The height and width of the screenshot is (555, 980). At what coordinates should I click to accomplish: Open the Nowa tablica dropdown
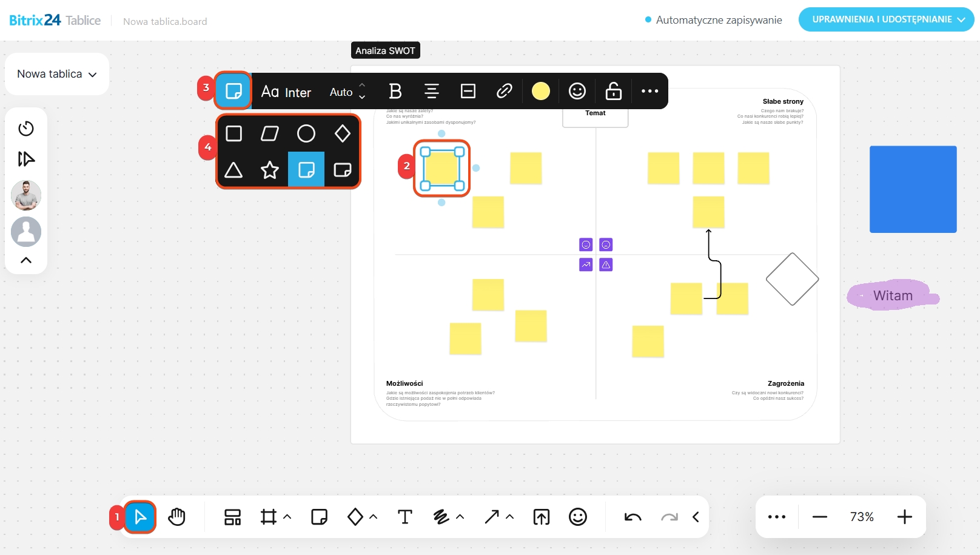[x=57, y=74]
